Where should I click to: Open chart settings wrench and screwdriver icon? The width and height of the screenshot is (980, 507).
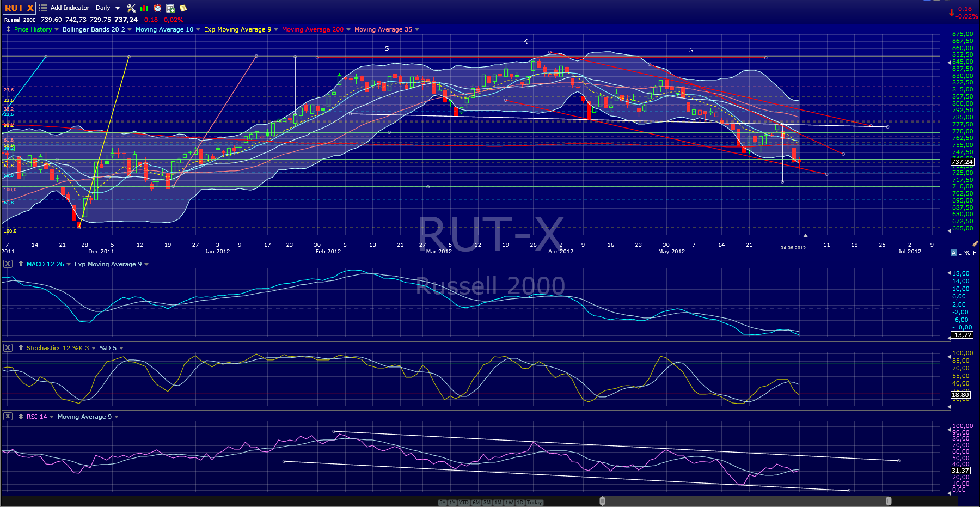pos(131,8)
